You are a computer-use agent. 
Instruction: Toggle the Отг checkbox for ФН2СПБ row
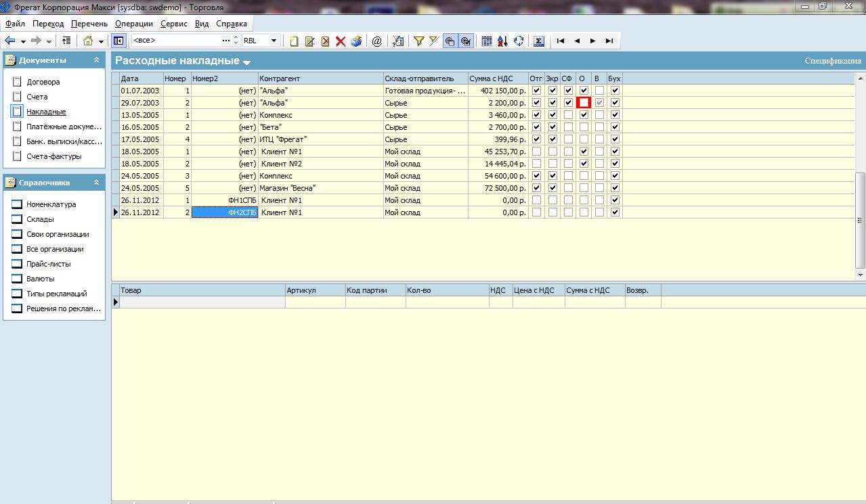537,212
